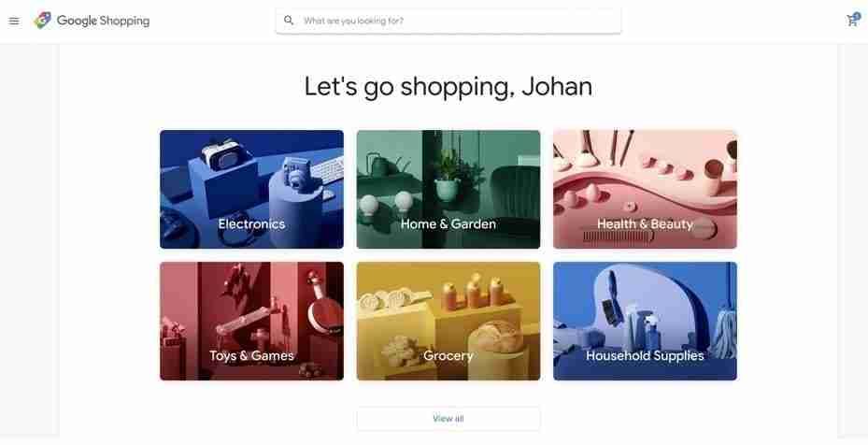Open the Electronics category card
868x445 pixels.
point(252,190)
